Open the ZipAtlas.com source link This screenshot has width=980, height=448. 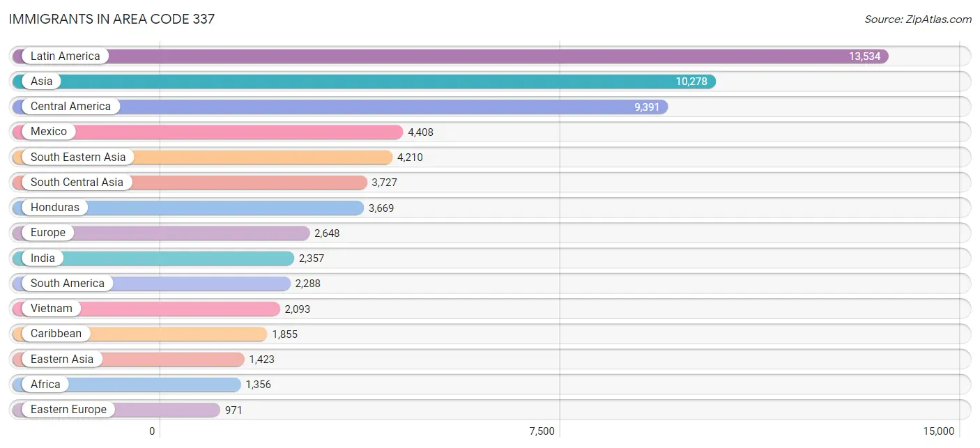coord(918,20)
